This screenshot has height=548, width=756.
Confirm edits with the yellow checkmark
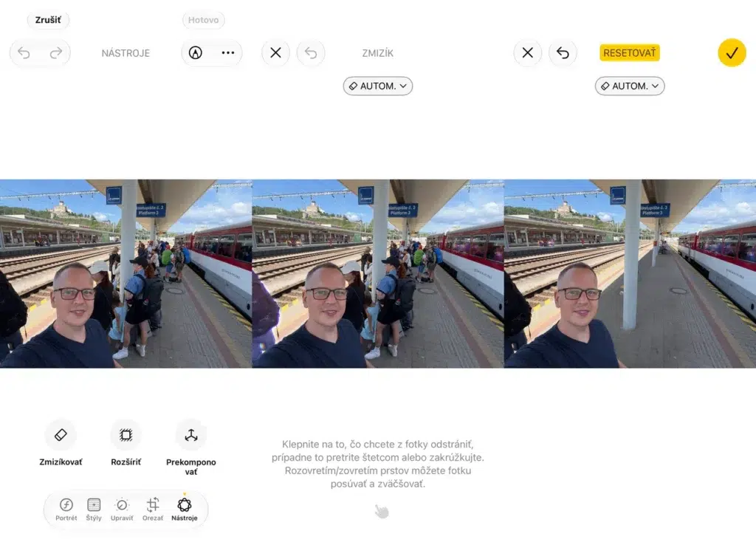coord(732,52)
